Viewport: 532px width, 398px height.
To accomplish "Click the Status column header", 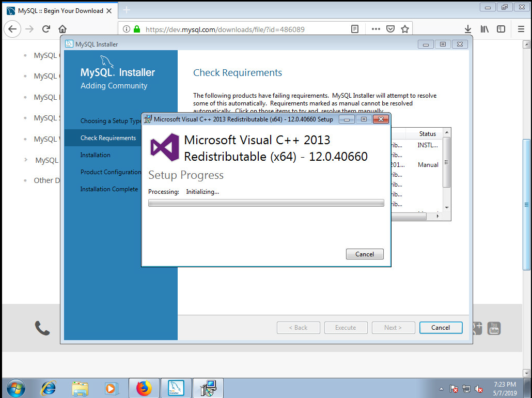I will (x=427, y=134).
